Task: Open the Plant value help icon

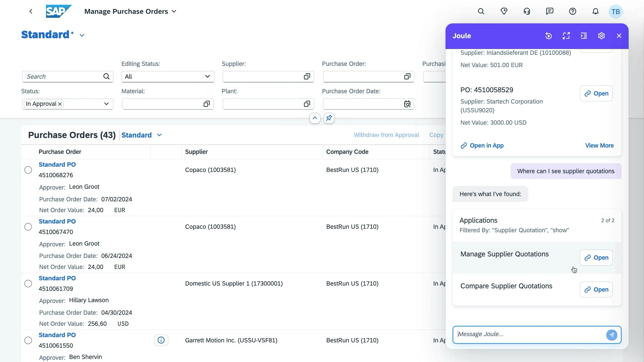Action: 307,104
